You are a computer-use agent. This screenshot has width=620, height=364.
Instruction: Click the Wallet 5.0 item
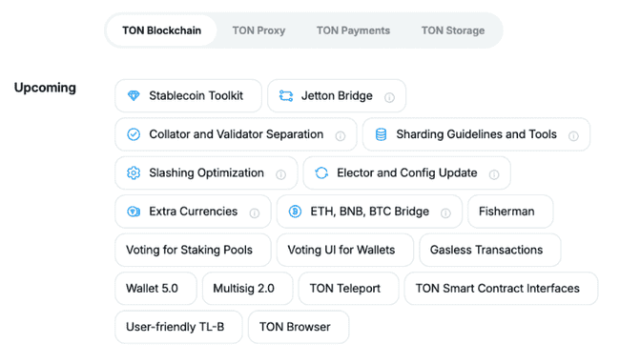tap(155, 289)
